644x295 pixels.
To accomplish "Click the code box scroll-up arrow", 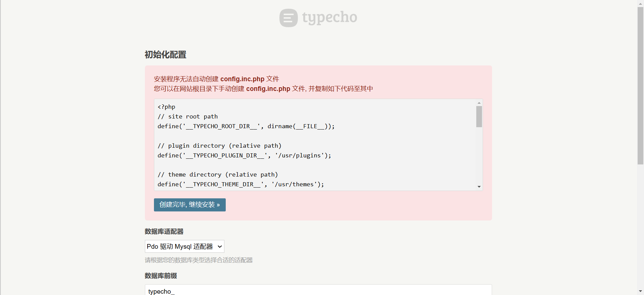I will pyautogui.click(x=479, y=103).
